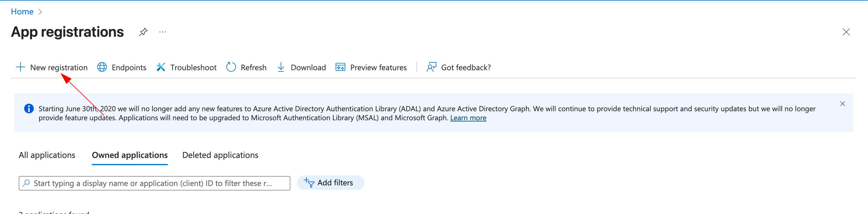Click the Troubleshoot tools icon
Image resolution: width=868 pixels, height=214 pixels.
click(161, 67)
